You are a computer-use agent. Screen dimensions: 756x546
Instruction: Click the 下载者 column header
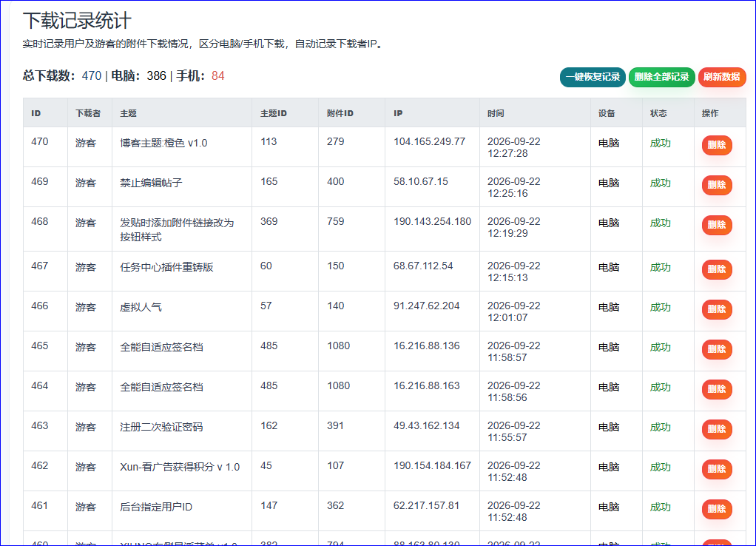pyautogui.click(x=88, y=113)
